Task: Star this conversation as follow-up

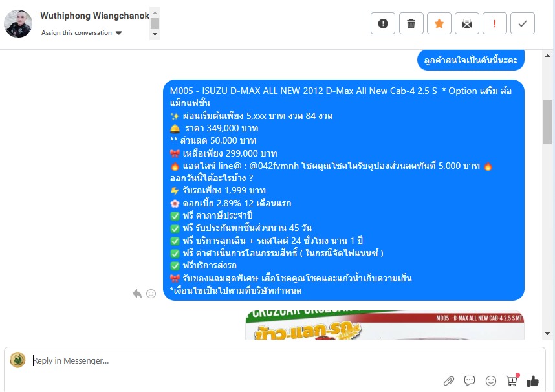Action: pos(439,23)
